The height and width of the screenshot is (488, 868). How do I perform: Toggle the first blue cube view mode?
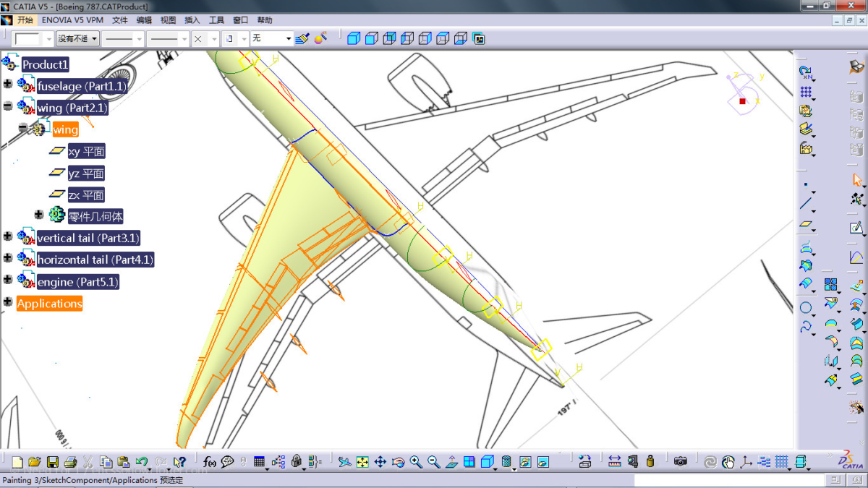[x=353, y=38]
